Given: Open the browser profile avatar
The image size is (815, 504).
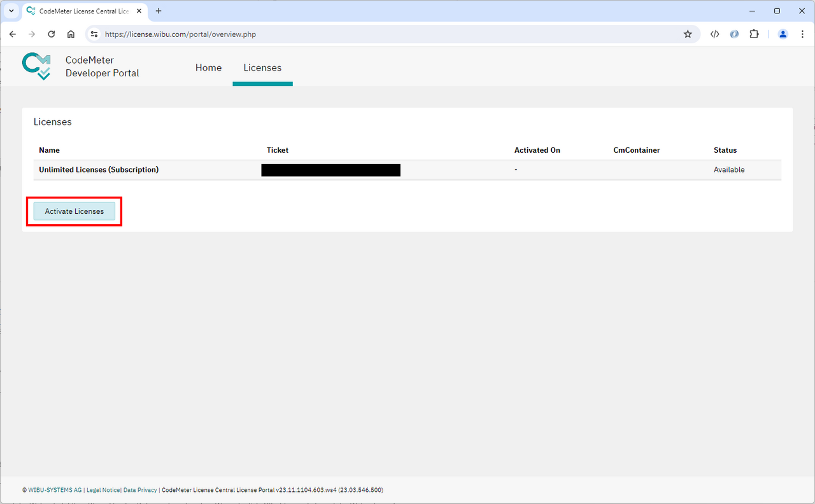Looking at the screenshot, I should click(783, 34).
